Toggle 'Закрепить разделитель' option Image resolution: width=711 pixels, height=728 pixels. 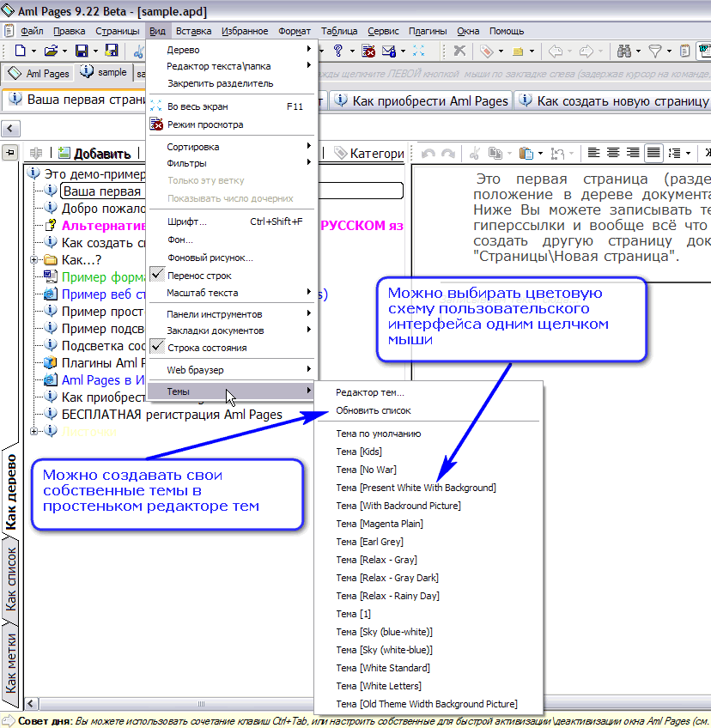click(232, 83)
